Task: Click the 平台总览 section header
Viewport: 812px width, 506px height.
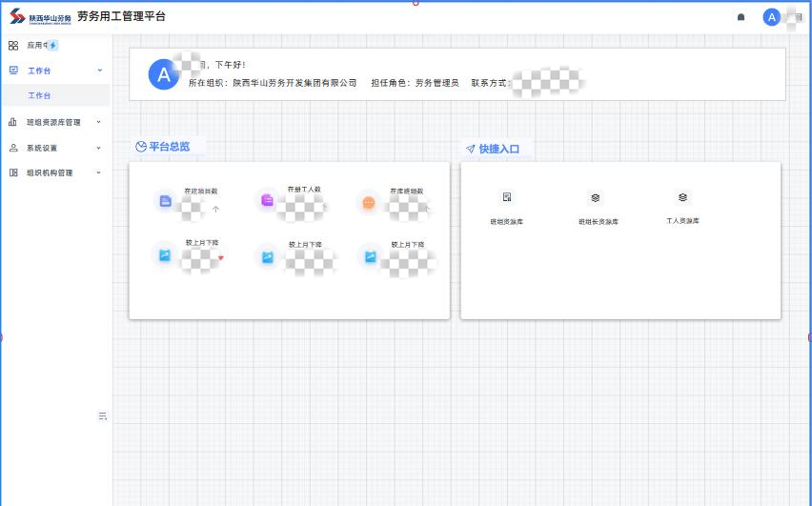Action: 169,147
